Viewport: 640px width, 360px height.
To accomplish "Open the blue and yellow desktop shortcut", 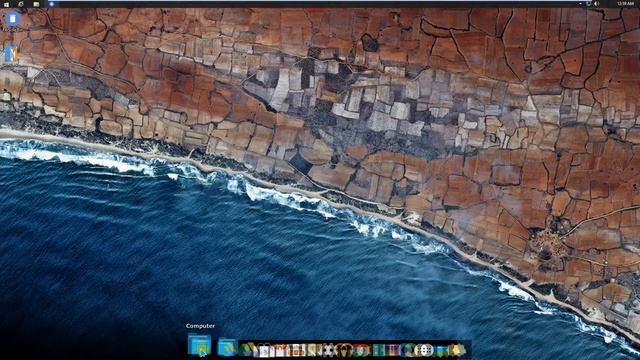I will (x=11, y=54).
